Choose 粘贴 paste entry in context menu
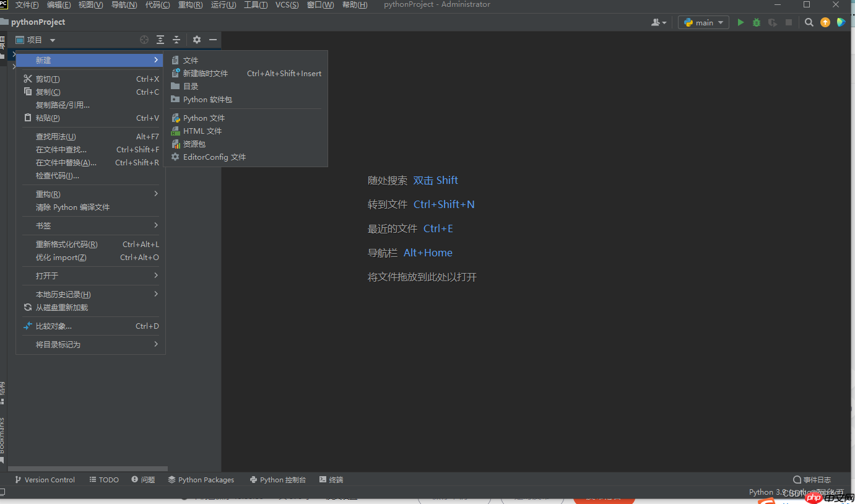This screenshot has width=855, height=504. (90, 118)
